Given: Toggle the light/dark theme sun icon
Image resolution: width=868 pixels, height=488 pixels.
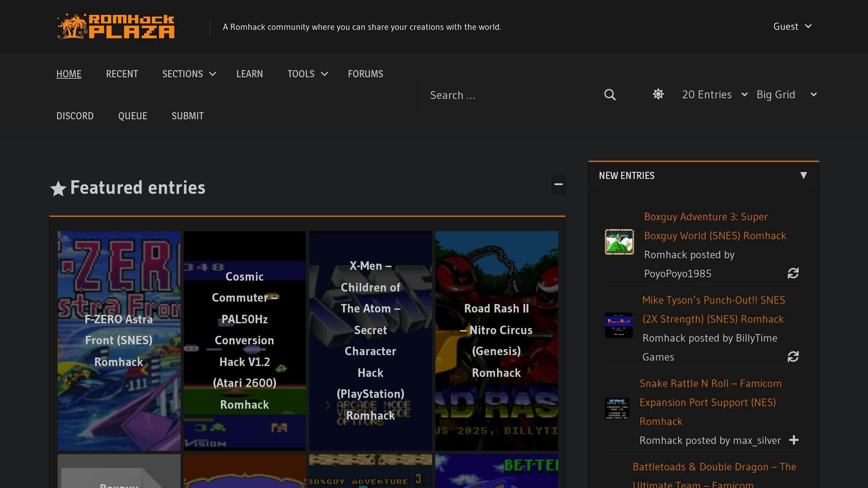Looking at the screenshot, I should [x=658, y=94].
